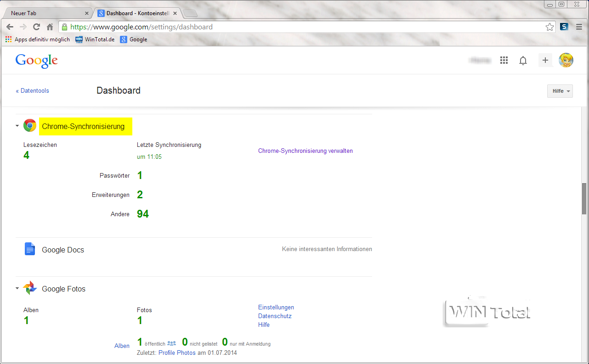Image resolution: width=589 pixels, height=364 pixels.
Task: Switch to the Neuer Tab tab
Action: pyautogui.click(x=47, y=13)
